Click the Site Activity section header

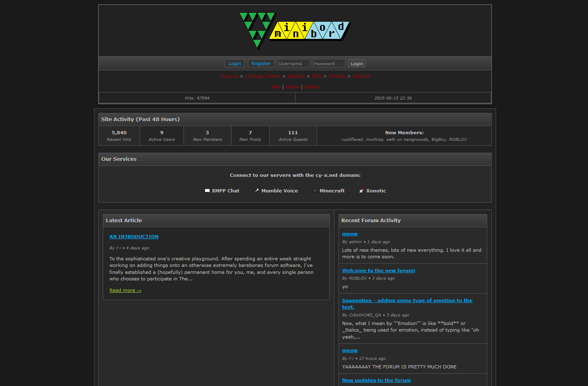point(295,120)
